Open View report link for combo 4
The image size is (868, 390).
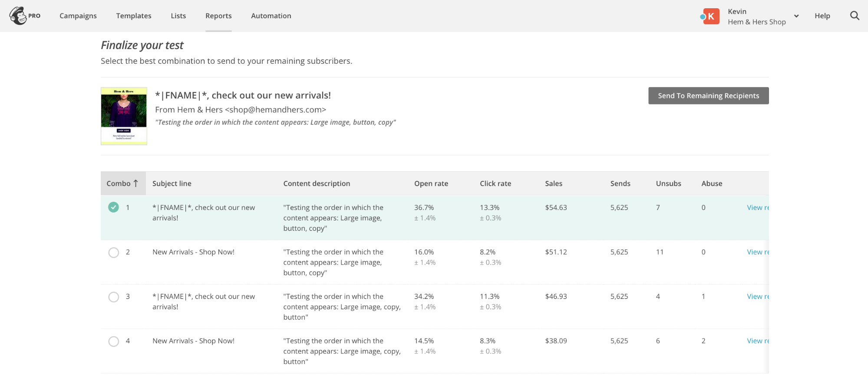pyautogui.click(x=758, y=341)
